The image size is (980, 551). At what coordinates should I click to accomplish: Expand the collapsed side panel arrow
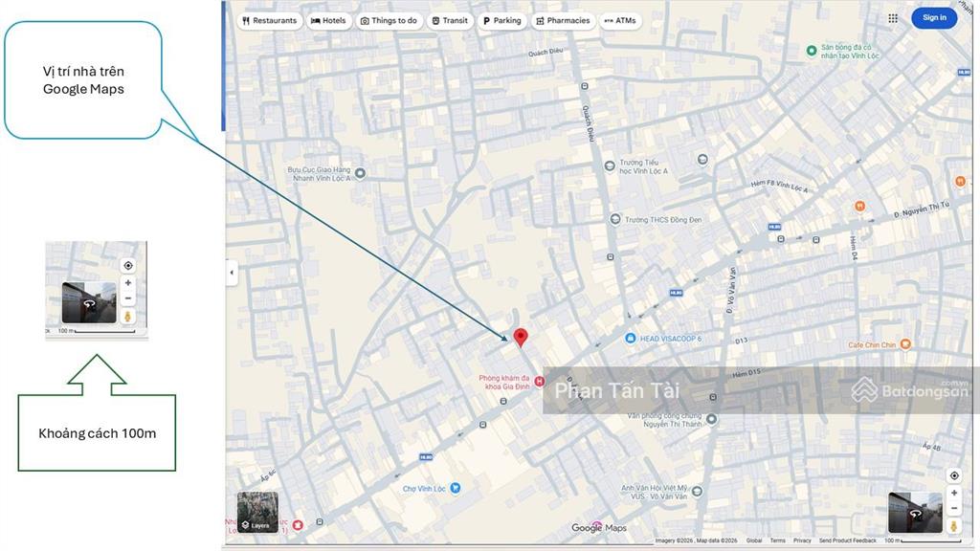[x=231, y=273]
